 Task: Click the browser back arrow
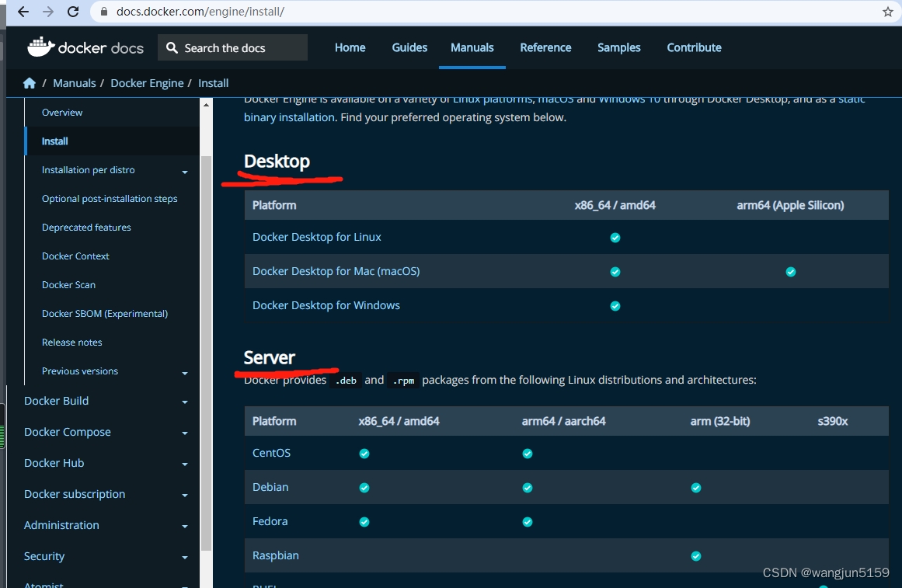tap(23, 12)
